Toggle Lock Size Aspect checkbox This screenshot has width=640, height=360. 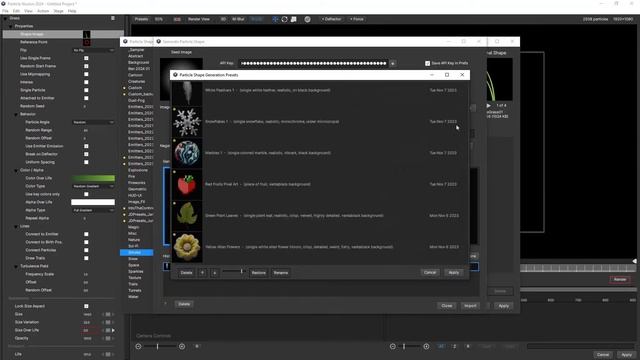coord(86,306)
